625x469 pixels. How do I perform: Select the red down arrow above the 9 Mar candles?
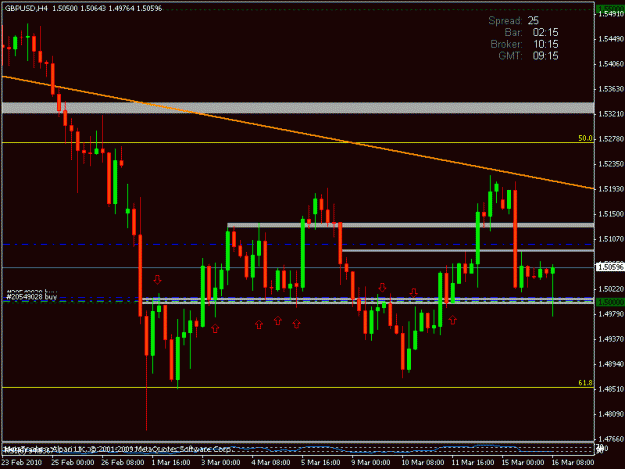[x=382, y=287]
